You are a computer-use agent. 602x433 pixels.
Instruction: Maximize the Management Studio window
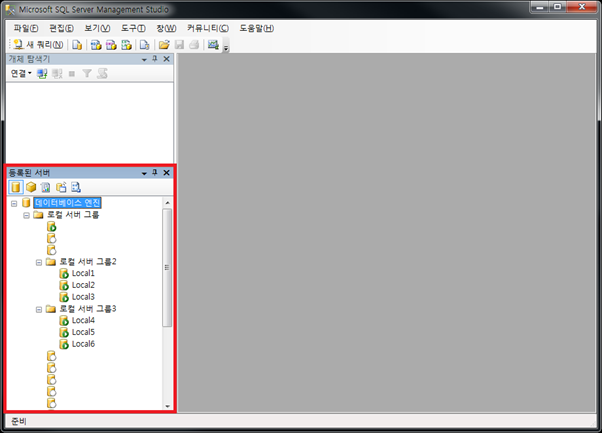coord(558,7)
